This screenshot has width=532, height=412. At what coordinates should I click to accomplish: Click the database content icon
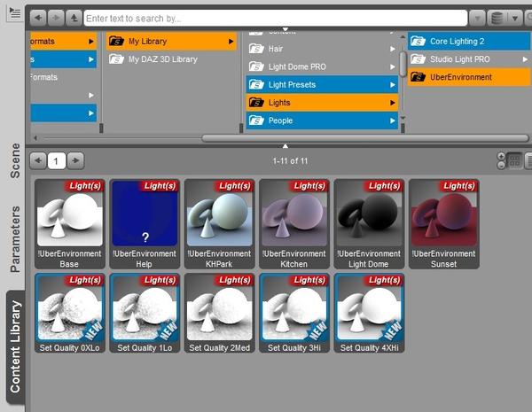pyautogui.click(x=497, y=19)
